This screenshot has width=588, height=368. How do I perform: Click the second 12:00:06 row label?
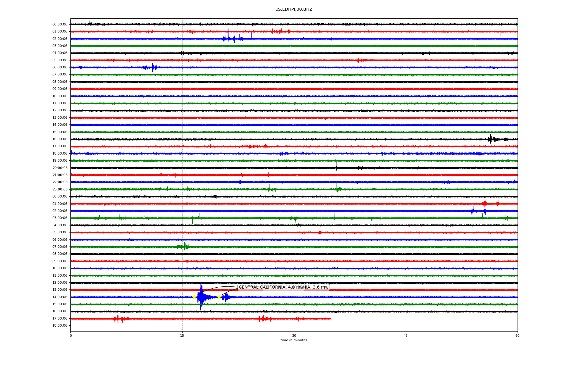[60, 283]
